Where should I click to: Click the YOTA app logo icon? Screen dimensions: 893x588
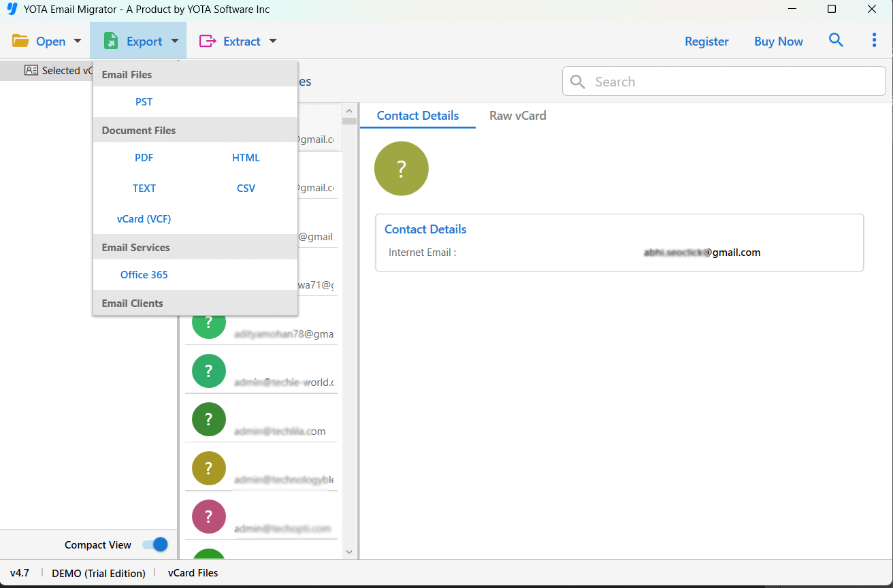pos(12,9)
